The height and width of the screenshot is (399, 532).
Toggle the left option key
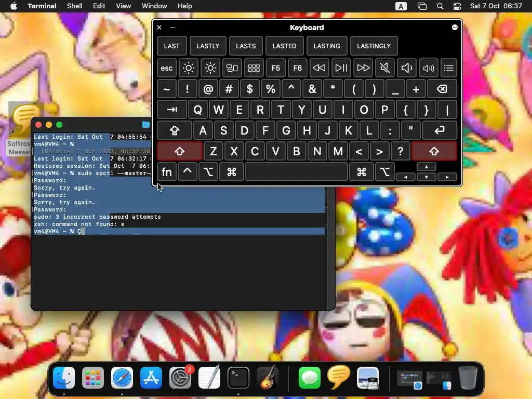click(208, 172)
